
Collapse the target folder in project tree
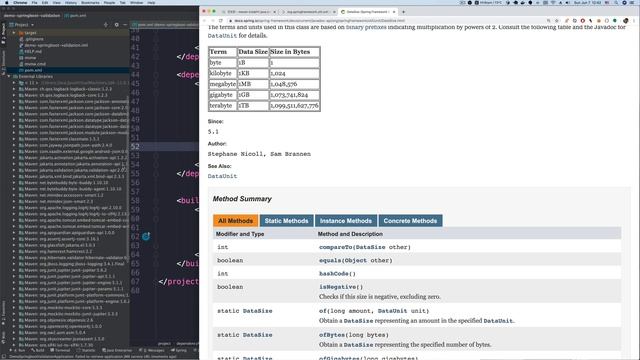tap(14, 33)
